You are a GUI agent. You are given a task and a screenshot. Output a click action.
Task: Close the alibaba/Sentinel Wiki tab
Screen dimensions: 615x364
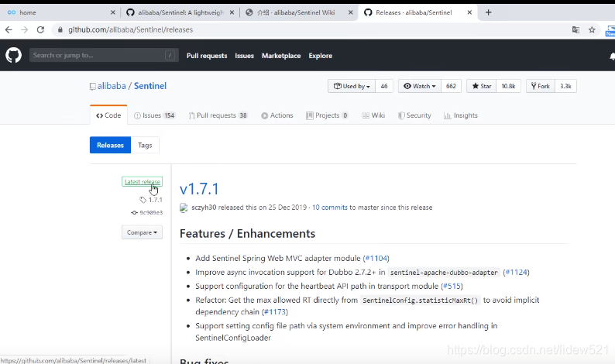coord(351,12)
